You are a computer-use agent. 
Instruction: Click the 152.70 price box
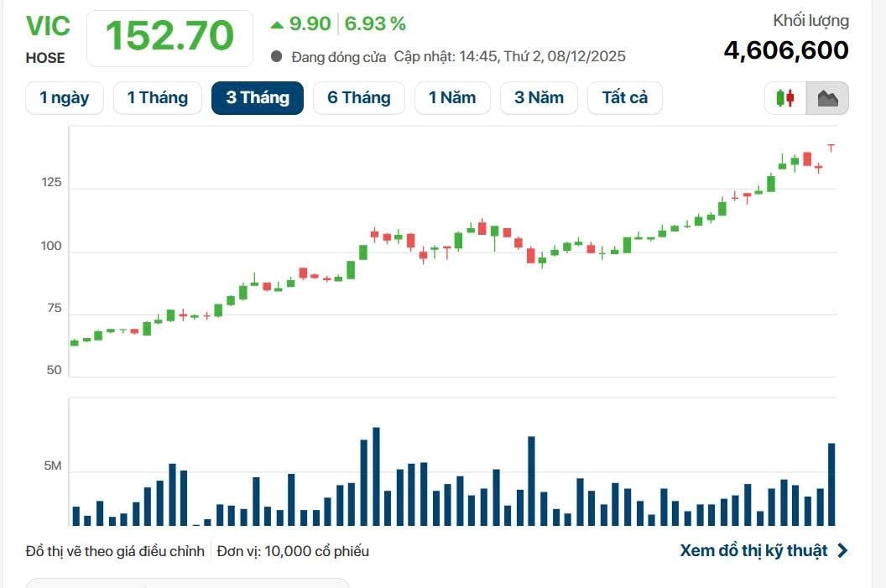pyautogui.click(x=169, y=38)
